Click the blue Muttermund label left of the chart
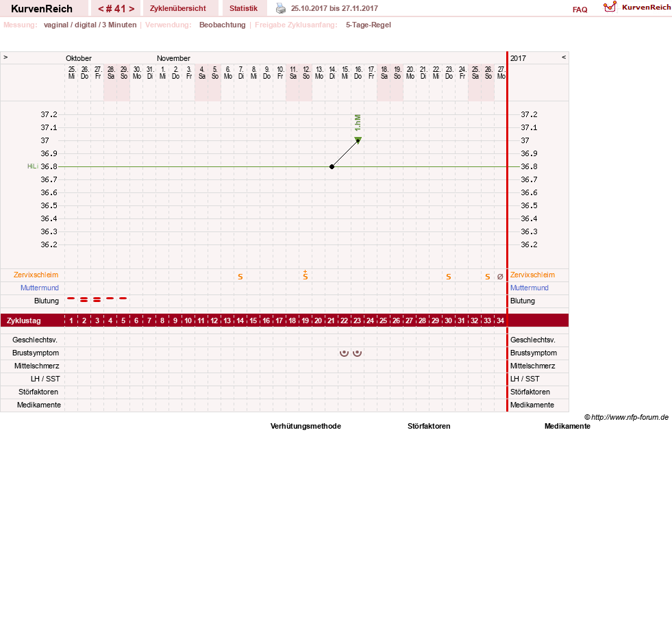 click(40, 288)
